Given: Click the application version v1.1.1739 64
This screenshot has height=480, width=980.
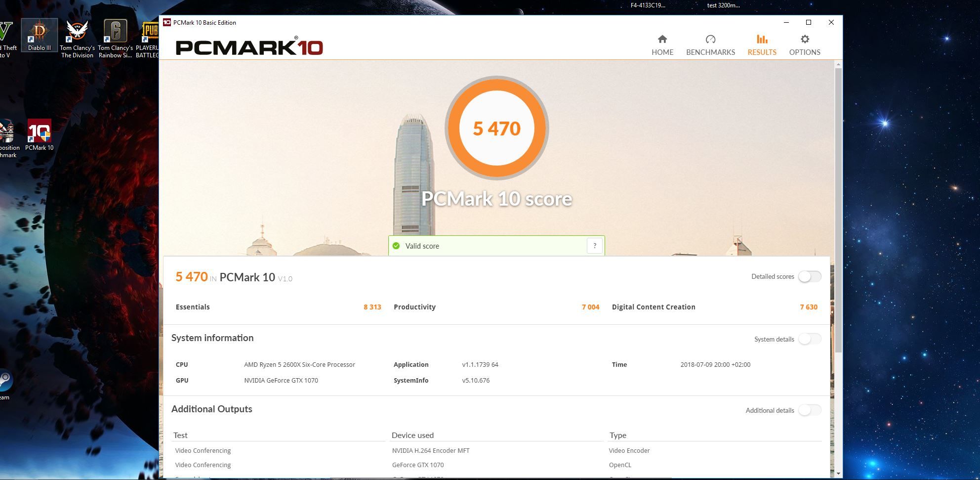Looking at the screenshot, I should pyautogui.click(x=480, y=365).
